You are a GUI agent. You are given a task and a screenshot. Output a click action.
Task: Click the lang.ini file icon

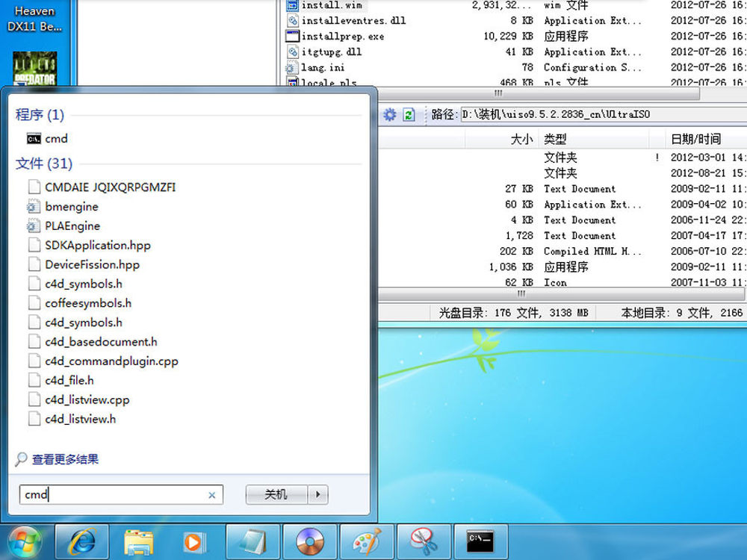click(292, 68)
